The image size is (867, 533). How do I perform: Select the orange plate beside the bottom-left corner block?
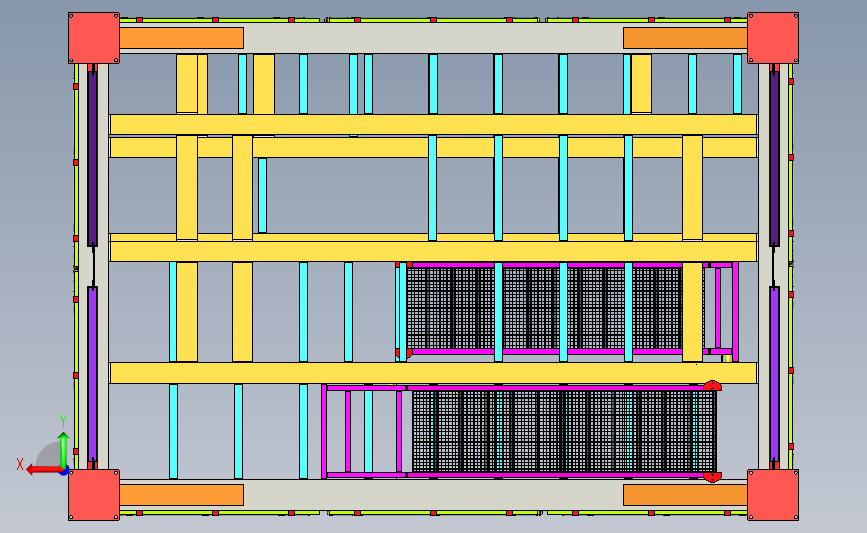[x=181, y=495]
